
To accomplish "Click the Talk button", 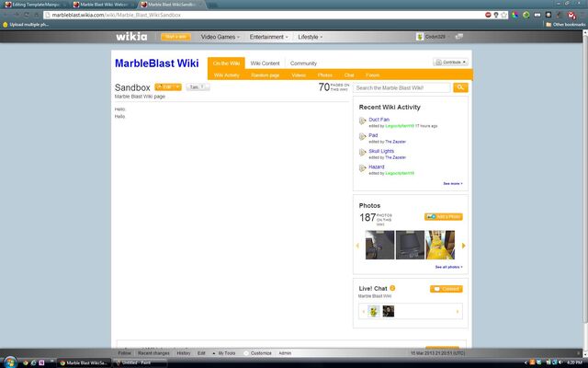I will click(x=198, y=87).
